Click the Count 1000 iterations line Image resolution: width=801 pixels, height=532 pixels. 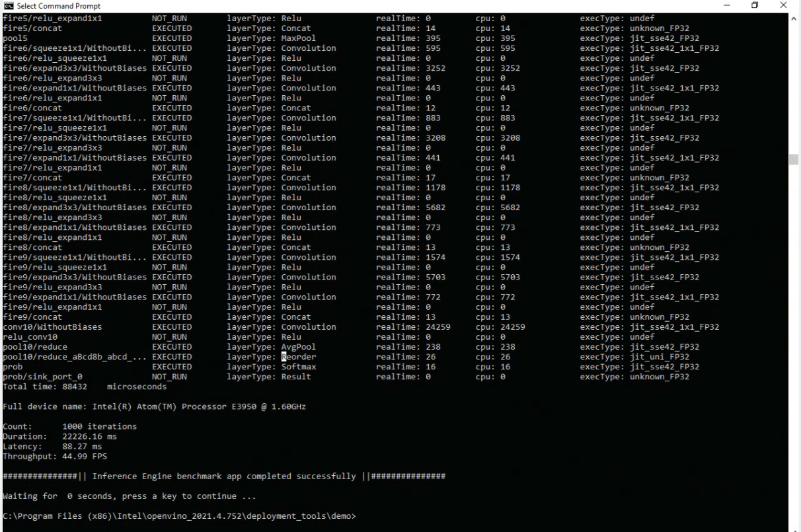click(x=69, y=426)
